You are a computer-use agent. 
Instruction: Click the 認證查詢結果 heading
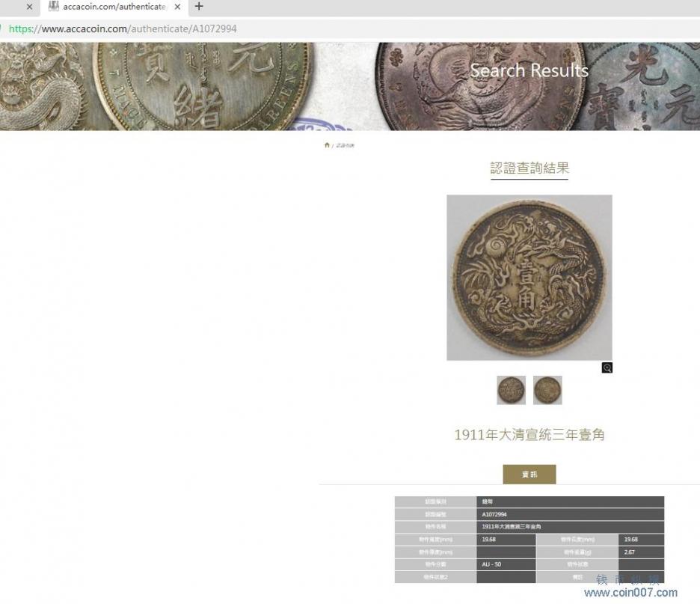(529, 168)
